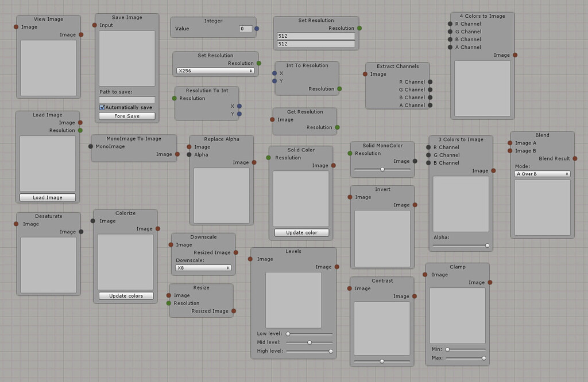Click the blue X output port of Resolution To Int
This screenshot has width=588, height=382.
click(238, 106)
